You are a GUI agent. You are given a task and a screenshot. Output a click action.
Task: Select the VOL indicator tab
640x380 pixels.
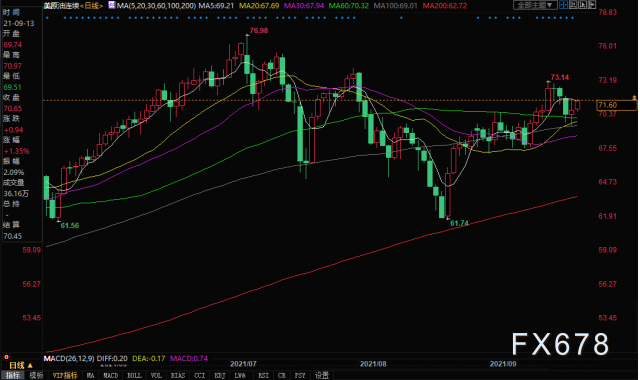156,375
